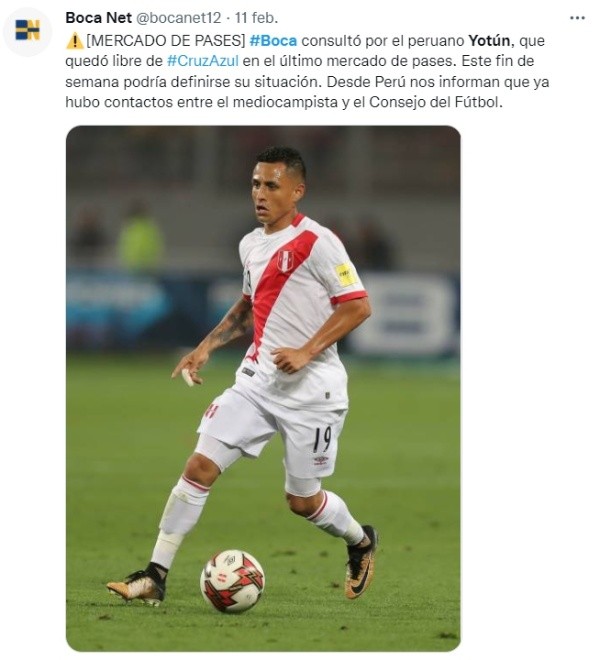600x660 pixels.
Task: Open the @bocanet12 handle link
Action: click(x=178, y=18)
